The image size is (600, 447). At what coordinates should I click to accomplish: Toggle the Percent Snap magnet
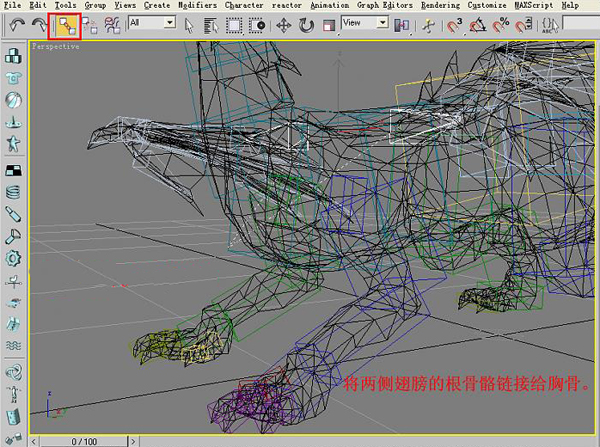coord(501,26)
